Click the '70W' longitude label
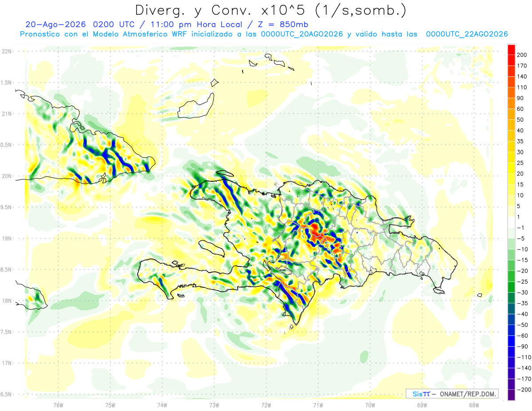The height and width of the screenshot is (411, 532). pyautogui.click(x=370, y=405)
